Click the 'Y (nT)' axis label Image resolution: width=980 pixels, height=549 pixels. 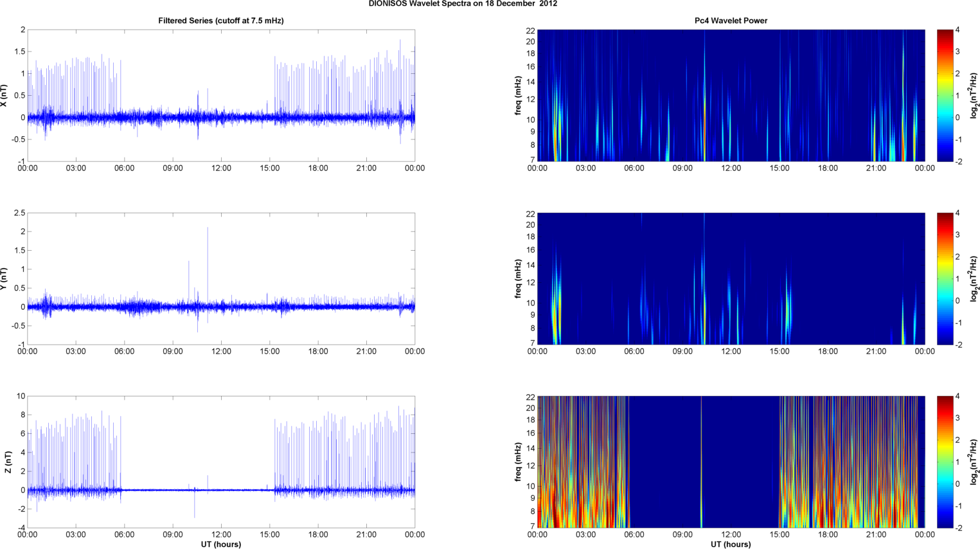(x=4, y=279)
